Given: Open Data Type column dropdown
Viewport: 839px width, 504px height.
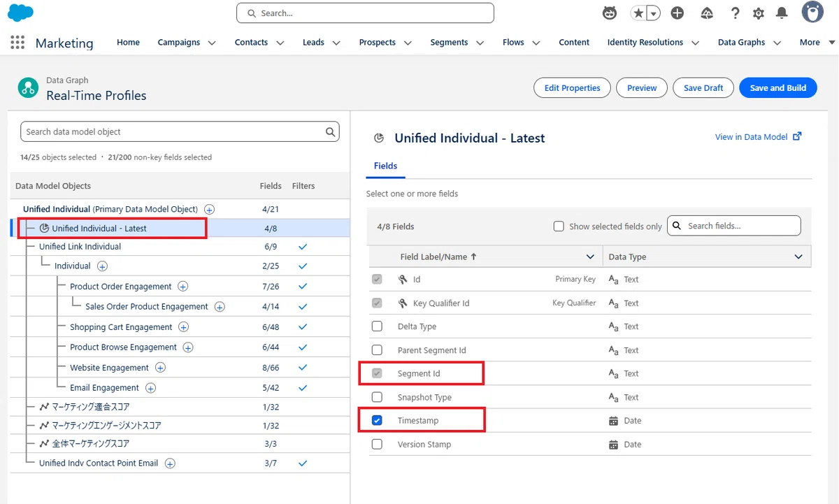Looking at the screenshot, I should point(798,257).
